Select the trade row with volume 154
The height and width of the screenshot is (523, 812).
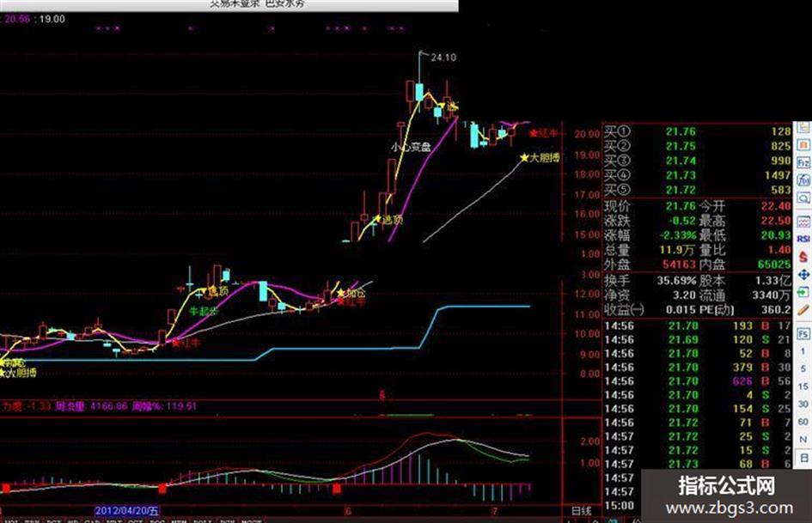(x=697, y=409)
